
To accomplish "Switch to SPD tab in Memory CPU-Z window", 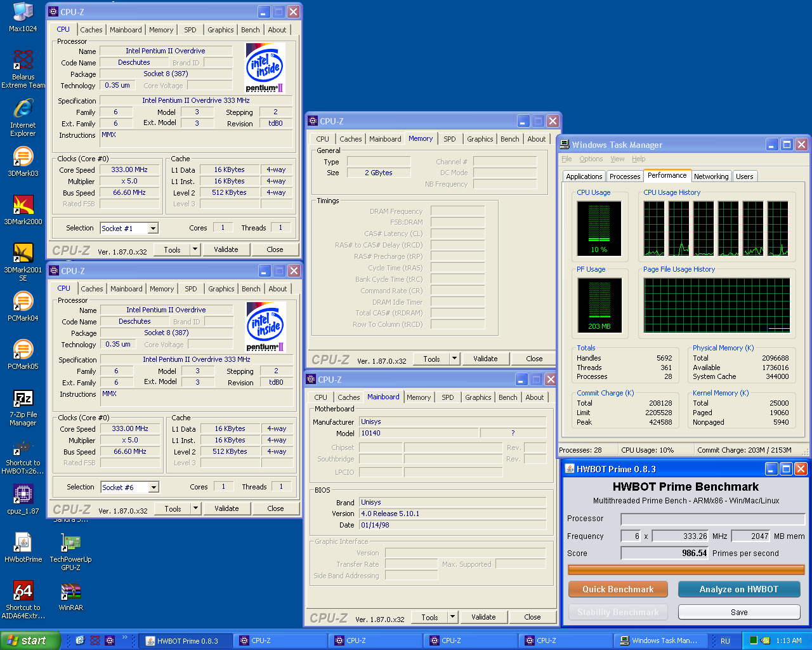I will [x=450, y=139].
